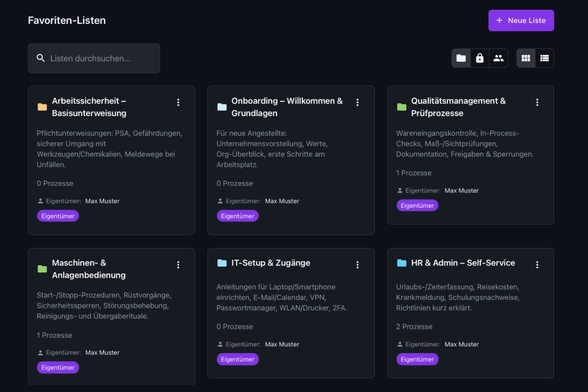Expand the HR & Admin card menu

pyautogui.click(x=537, y=265)
